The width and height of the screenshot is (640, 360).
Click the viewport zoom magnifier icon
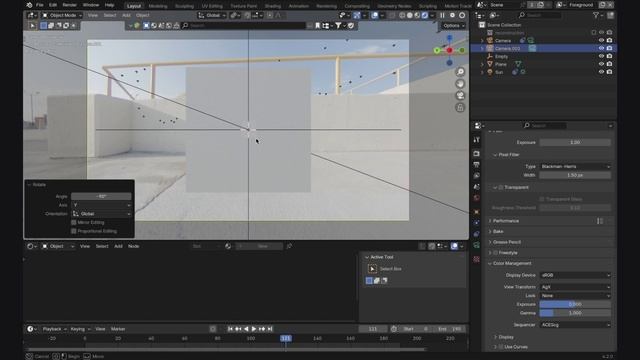[460, 72]
